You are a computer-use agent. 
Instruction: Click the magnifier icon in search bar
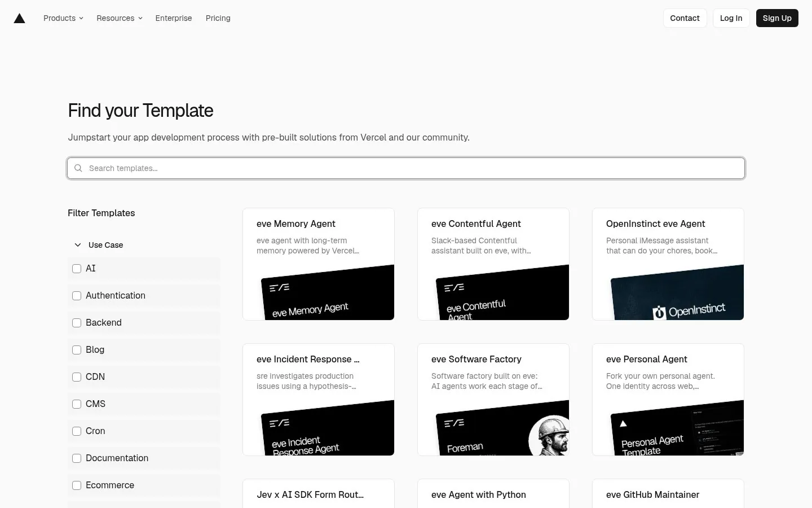[x=78, y=168]
